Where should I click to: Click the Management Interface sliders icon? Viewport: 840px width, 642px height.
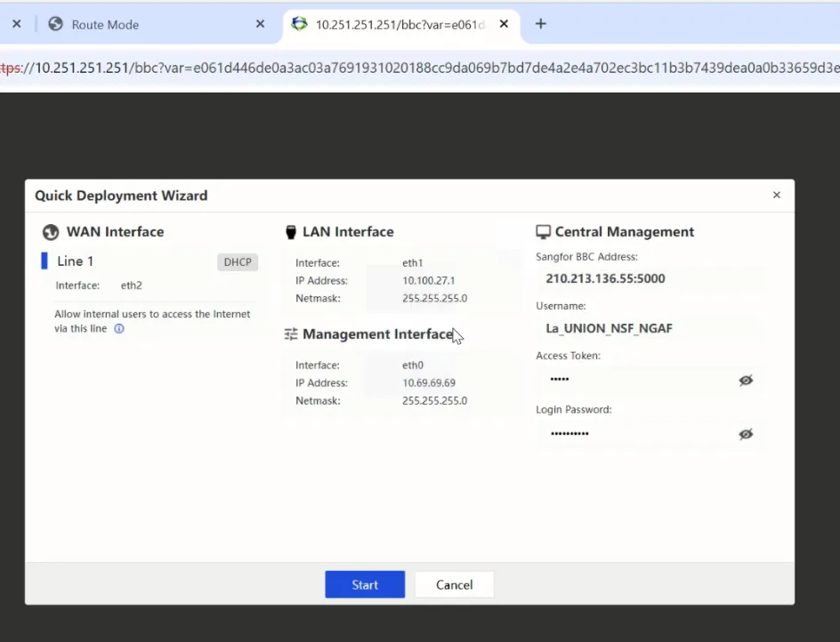pyautogui.click(x=290, y=334)
